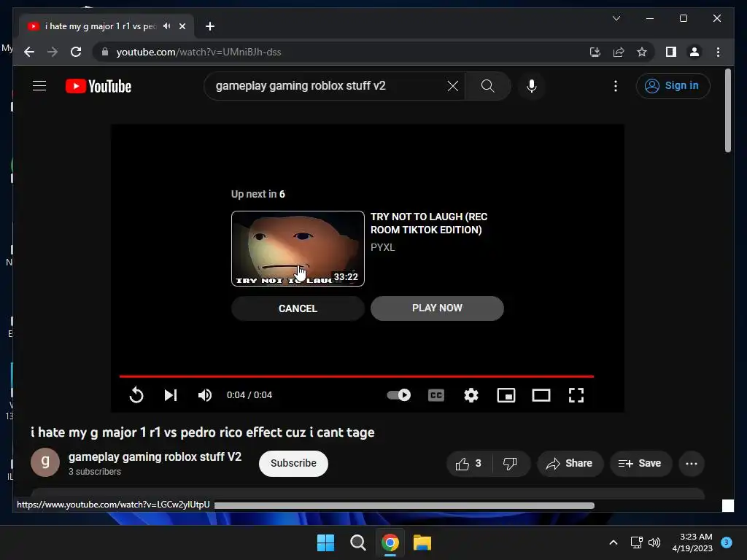Screen dimensions: 747x560
Task: Open system volume tray icon
Action: [x=654, y=542]
